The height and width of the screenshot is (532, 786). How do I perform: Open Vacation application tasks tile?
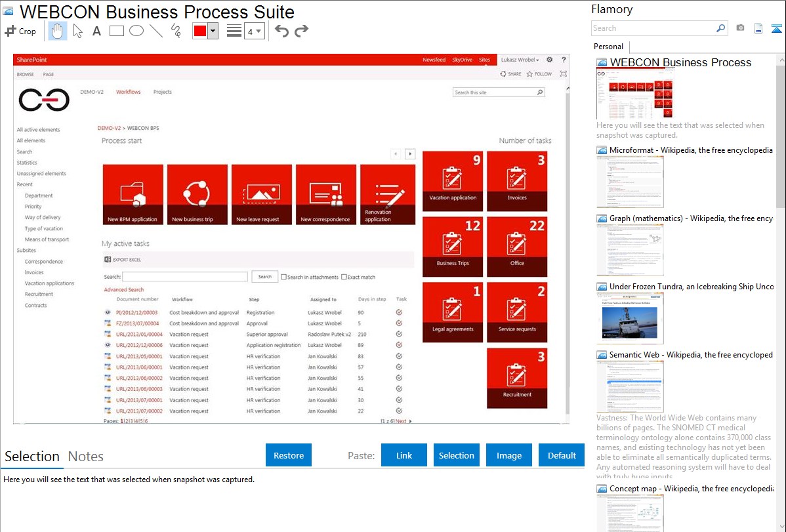pos(453,181)
